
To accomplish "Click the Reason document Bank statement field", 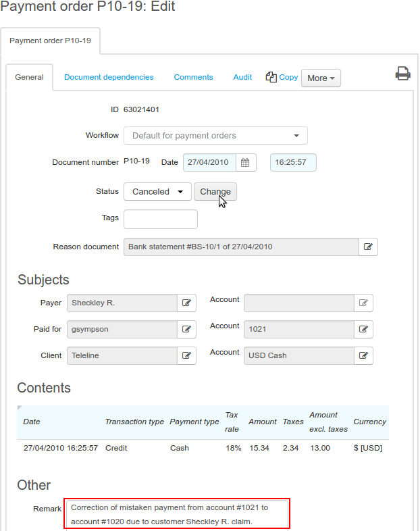I will pyautogui.click(x=241, y=247).
